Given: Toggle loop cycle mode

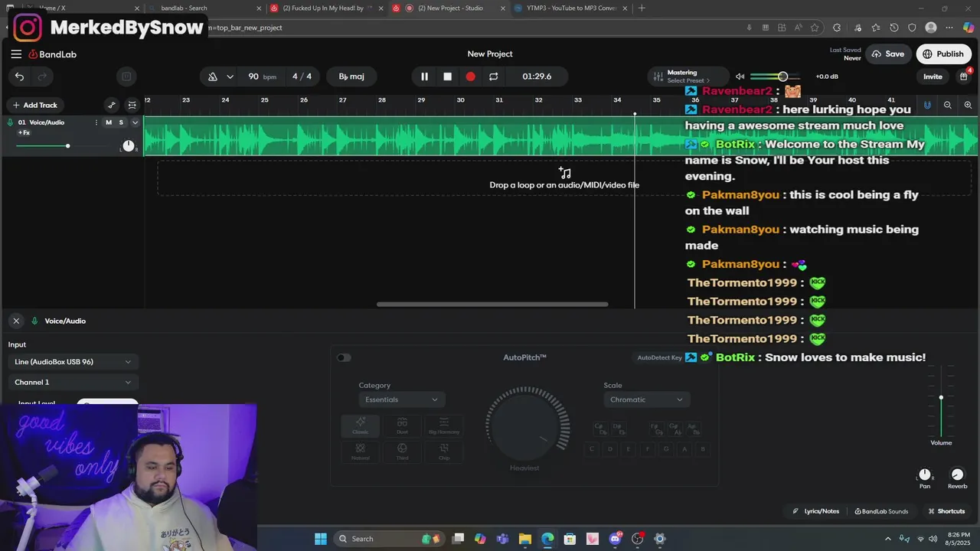Looking at the screenshot, I should coord(493,77).
